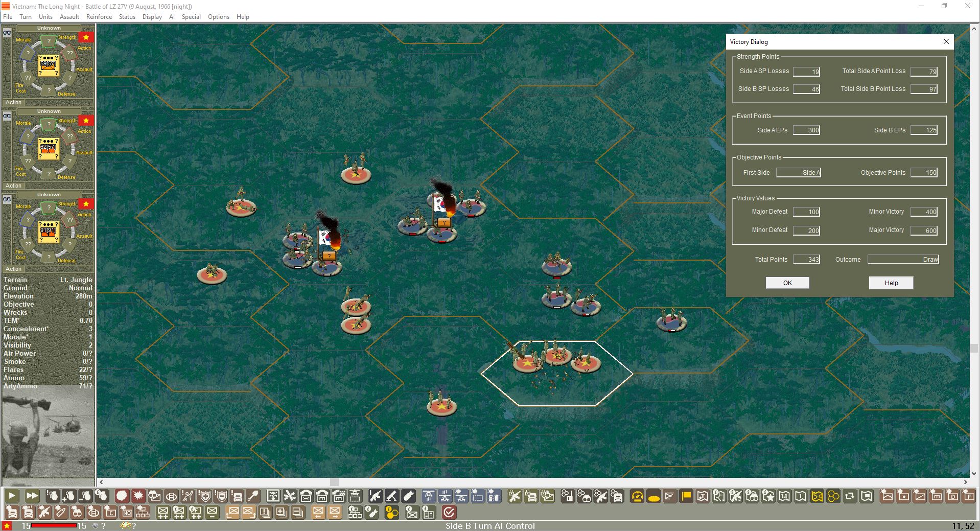Open the Special menu

191,17
